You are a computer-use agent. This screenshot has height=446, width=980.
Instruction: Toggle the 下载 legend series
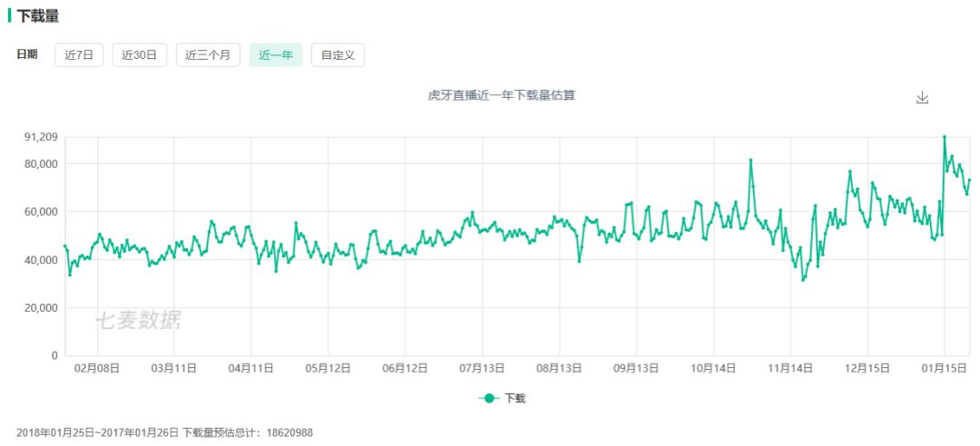click(x=514, y=398)
